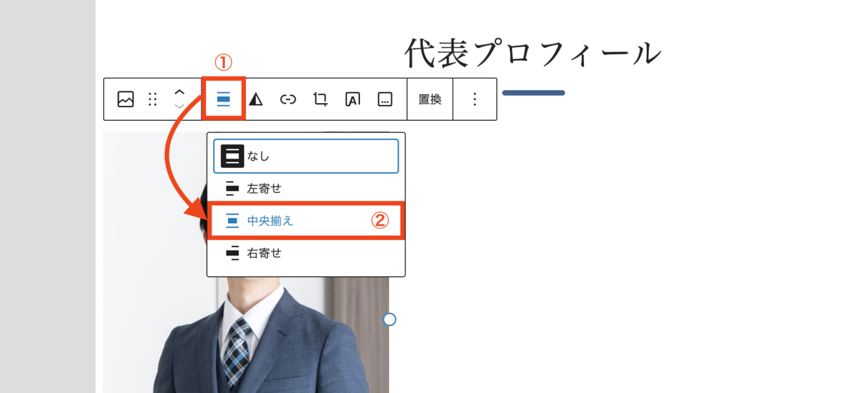Choose 左寄せ left alignment
The image size is (868, 393).
[x=306, y=188]
